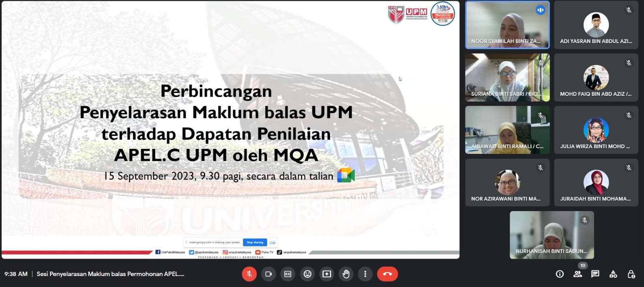This screenshot has width=644, height=287.
Task: Select Nurhanisah Binti Sadun video tile
Action: coord(552,235)
